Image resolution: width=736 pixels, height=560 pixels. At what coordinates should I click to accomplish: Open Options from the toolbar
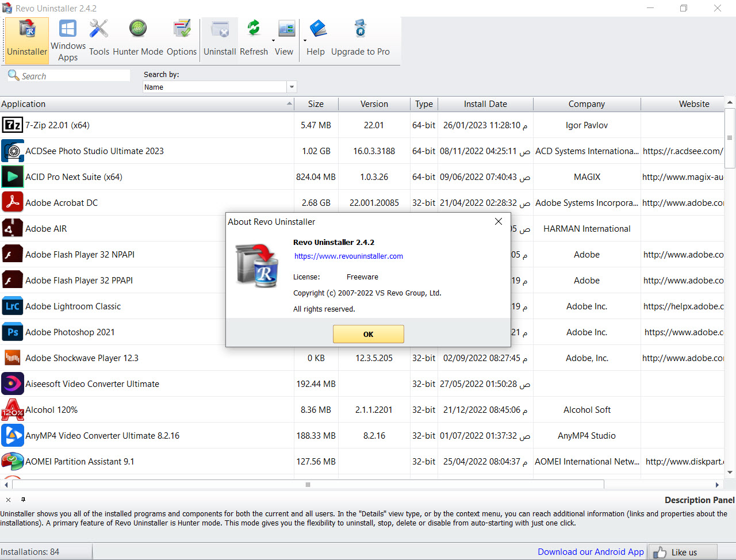182,29
